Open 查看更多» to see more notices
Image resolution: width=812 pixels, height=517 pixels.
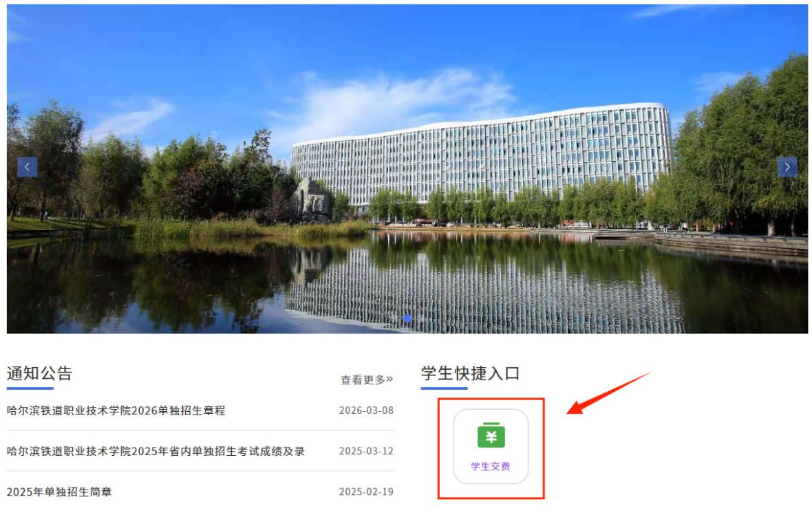pos(367,380)
